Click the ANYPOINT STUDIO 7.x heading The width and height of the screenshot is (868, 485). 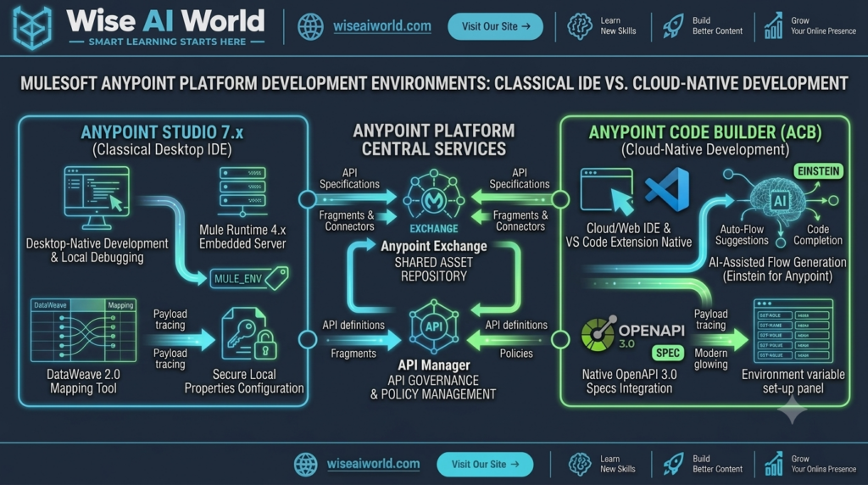(162, 132)
